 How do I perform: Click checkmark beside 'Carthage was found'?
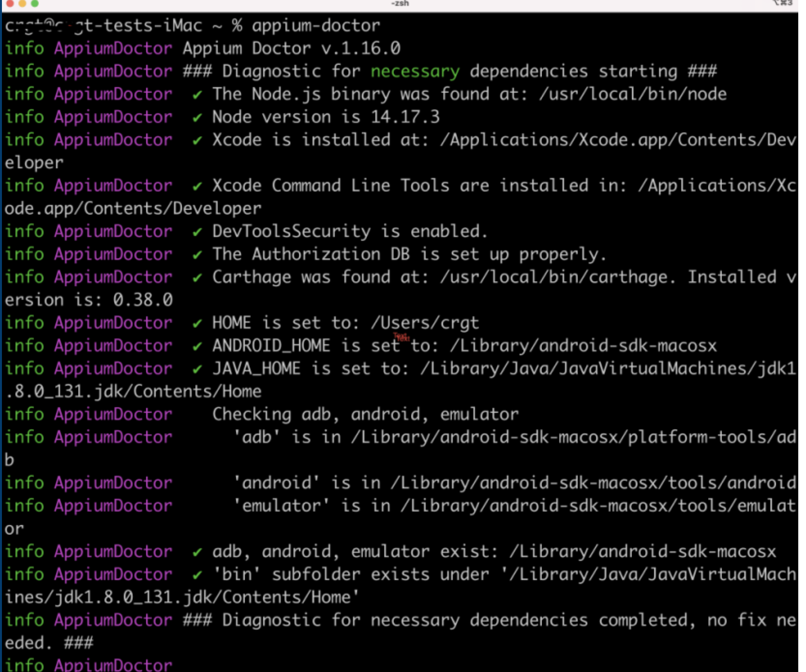coord(197,278)
